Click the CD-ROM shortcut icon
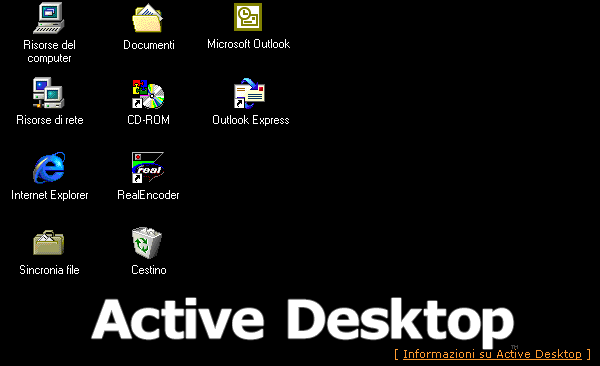Viewport: 600px width, 366px height. (x=148, y=94)
